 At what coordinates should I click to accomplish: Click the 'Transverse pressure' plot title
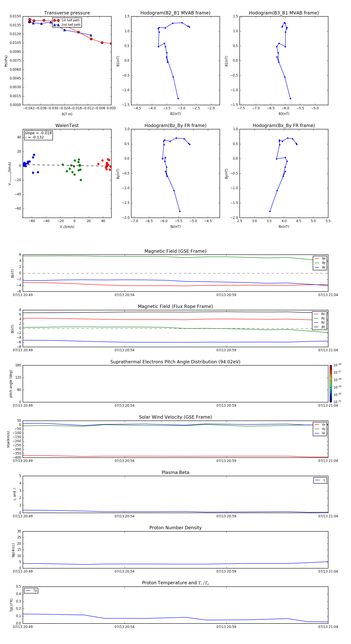tap(67, 13)
